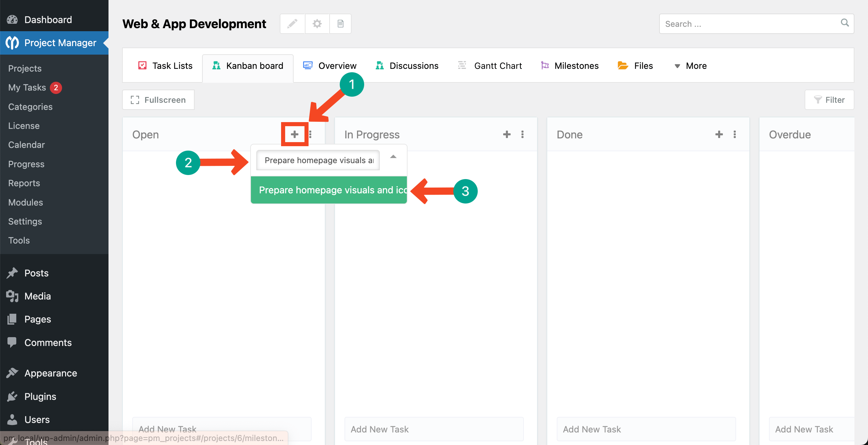Open My Tasks in sidebar
The width and height of the screenshot is (868, 445).
click(27, 88)
